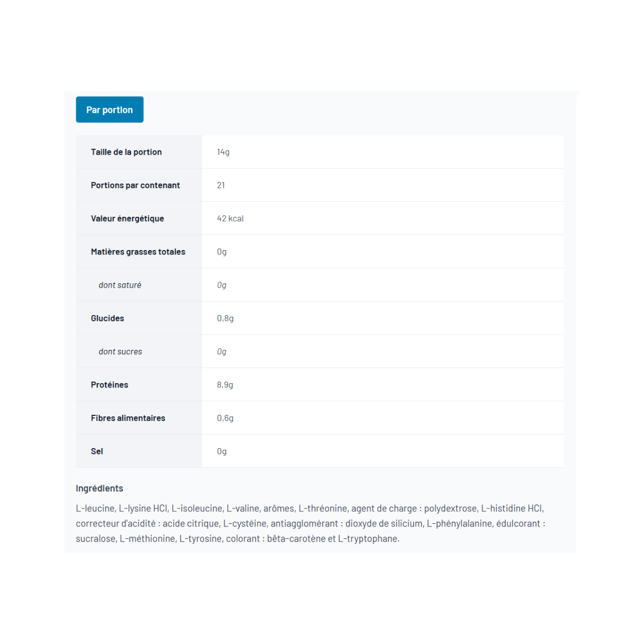The width and height of the screenshot is (644, 644).
Task: Select the Glucides row label
Action: point(107,318)
